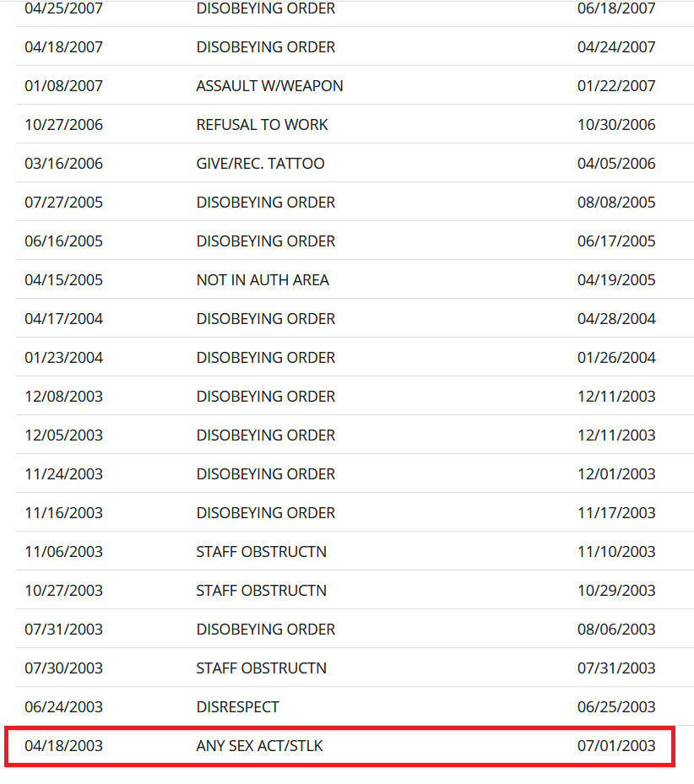Click the DISRESPECT infraction entry
This screenshot has height=784, width=694.
238,707
